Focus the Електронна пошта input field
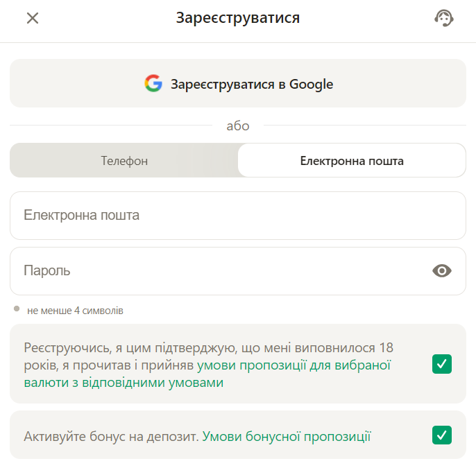 click(x=237, y=216)
